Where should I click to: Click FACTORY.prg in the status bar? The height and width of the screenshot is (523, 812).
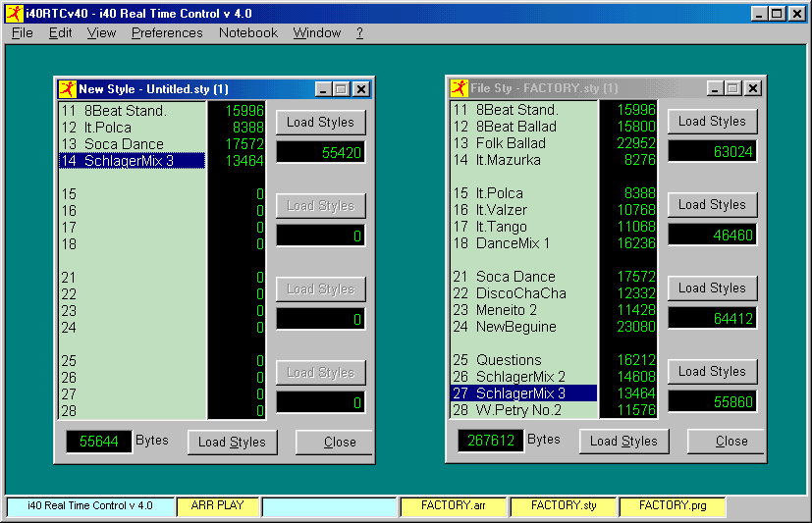[x=672, y=506]
